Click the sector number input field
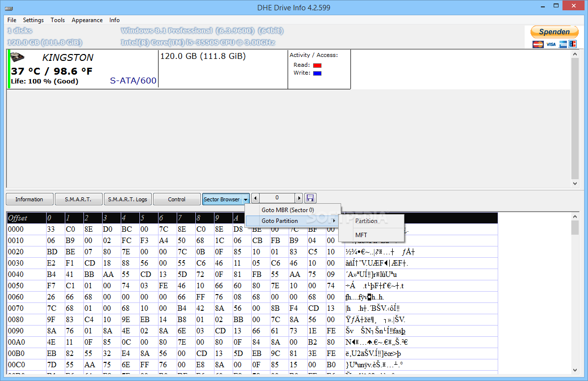The height and width of the screenshot is (381, 588). (277, 198)
